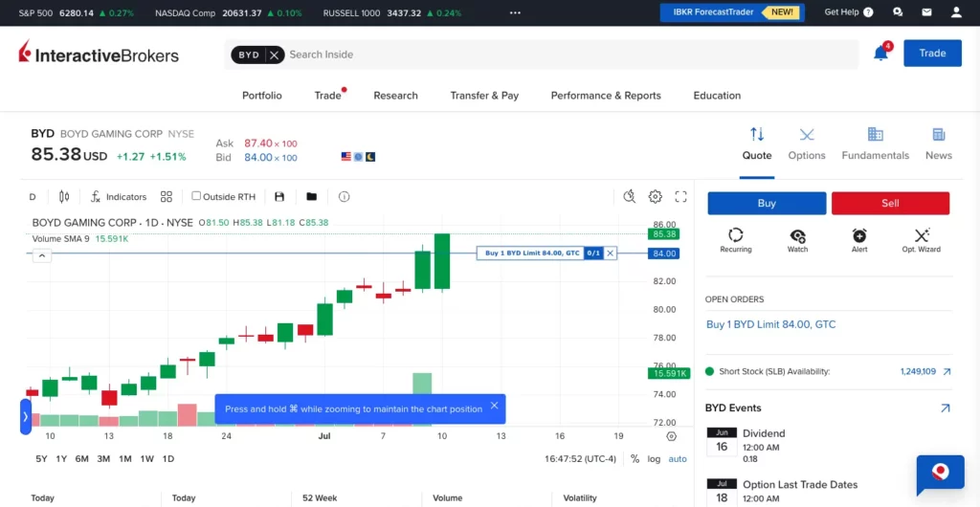The image size is (980, 507).
Task: Set chart range to 6M
Action: pos(82,459)
